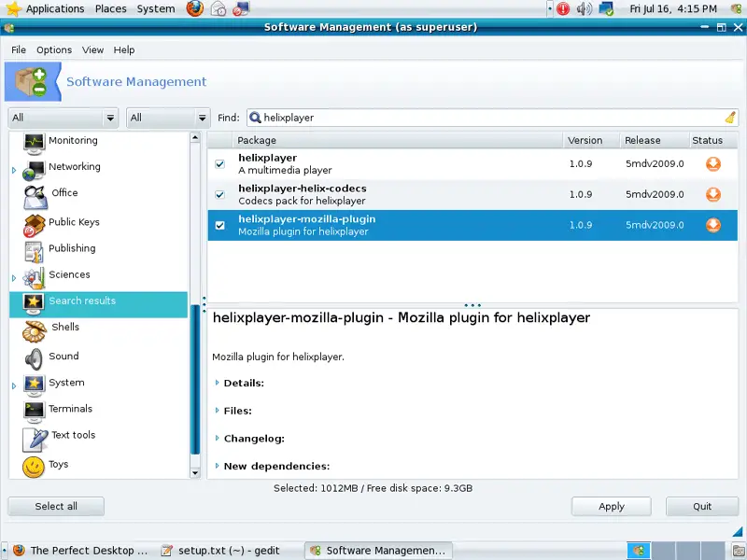The width and height of the screenshot is (747, 560).
Task: Open the mail launcher icon in top panel
Action: click(x=218, y=8)
